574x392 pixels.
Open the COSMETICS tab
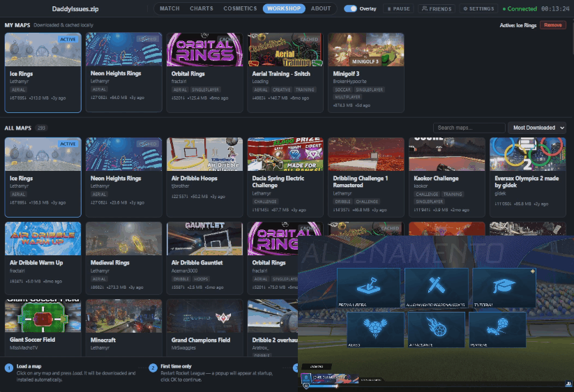click(240, 8)
